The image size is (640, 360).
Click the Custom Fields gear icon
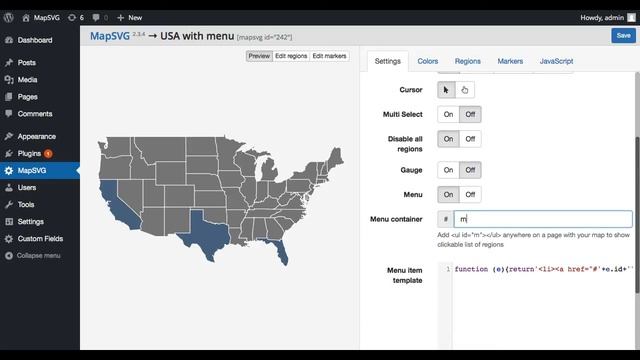[x=9, y=239]
